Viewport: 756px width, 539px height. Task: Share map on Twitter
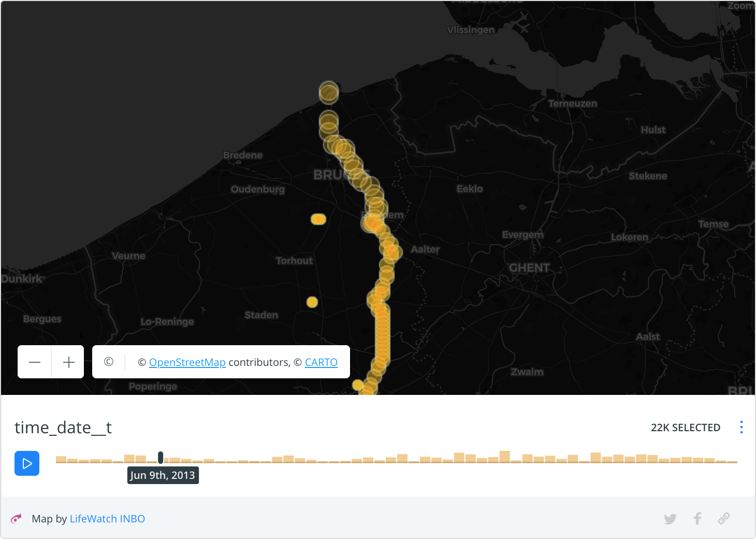click(670, 519)
